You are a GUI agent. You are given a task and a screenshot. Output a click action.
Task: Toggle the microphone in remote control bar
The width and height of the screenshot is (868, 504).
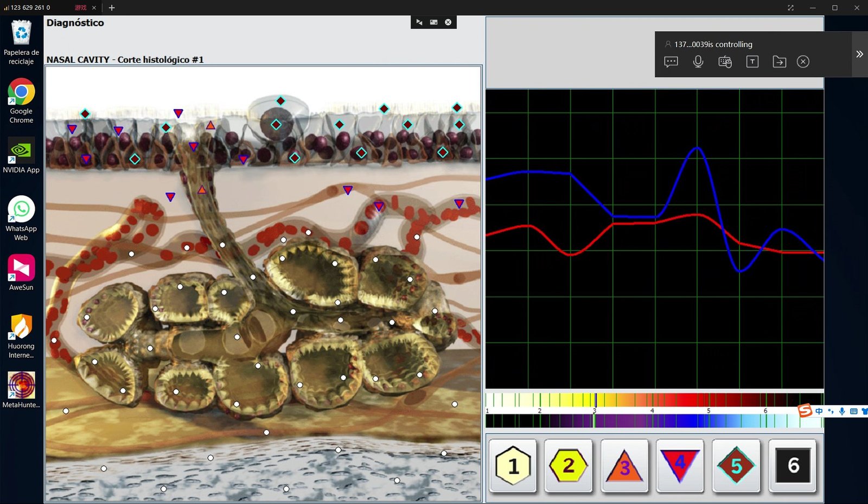click(698, 62)
